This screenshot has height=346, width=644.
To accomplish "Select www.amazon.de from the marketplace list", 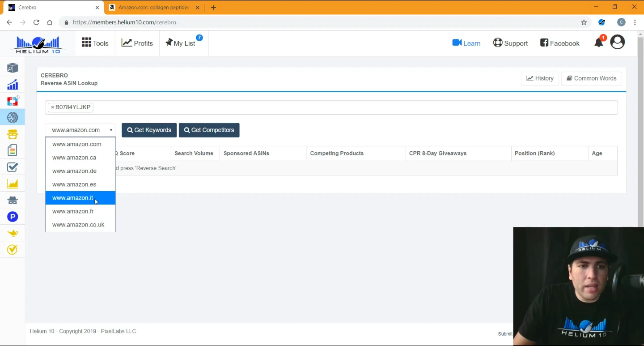I will [74, 171].
